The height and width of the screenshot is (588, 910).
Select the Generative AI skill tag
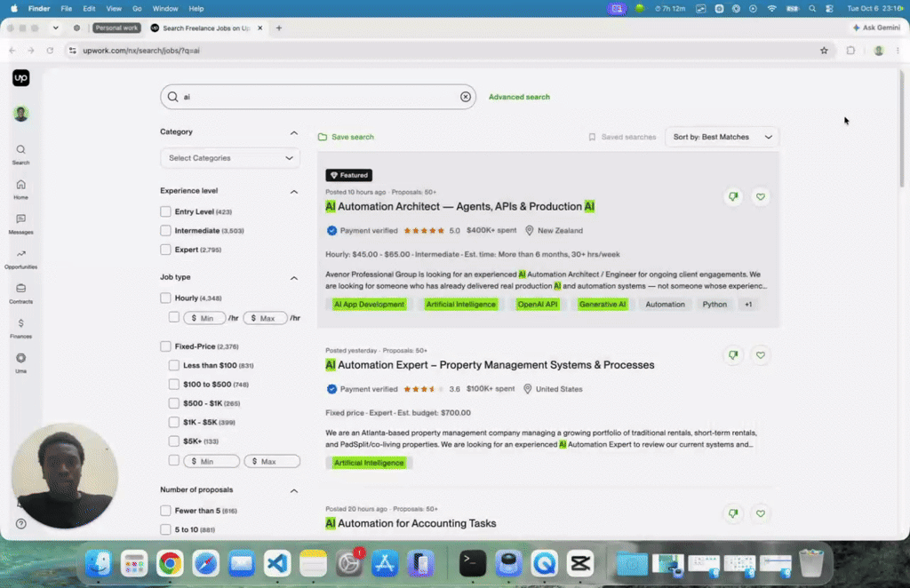[603, 305]
